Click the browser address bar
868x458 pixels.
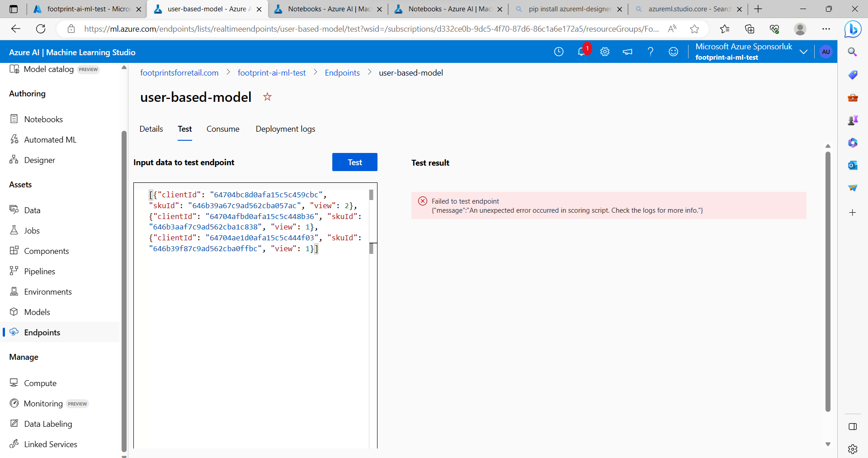(371, 29)
